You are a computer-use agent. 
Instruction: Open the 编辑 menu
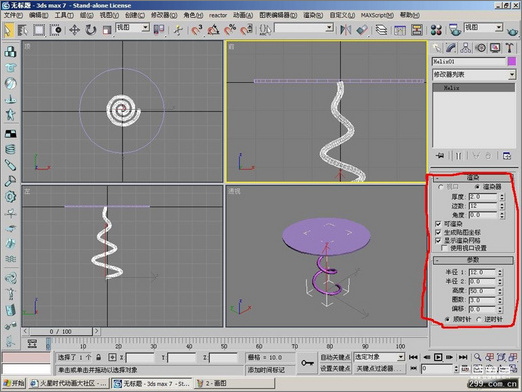pos(38,15)
